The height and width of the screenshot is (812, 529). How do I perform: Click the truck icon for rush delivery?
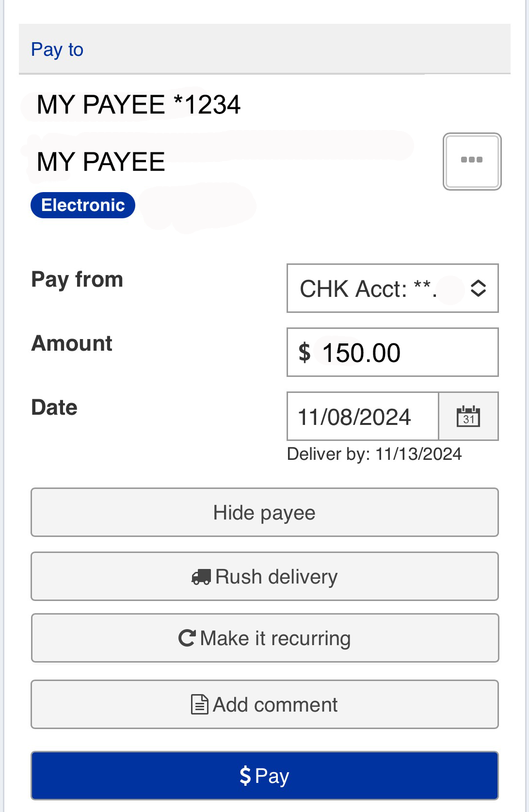tap(200, 576)
